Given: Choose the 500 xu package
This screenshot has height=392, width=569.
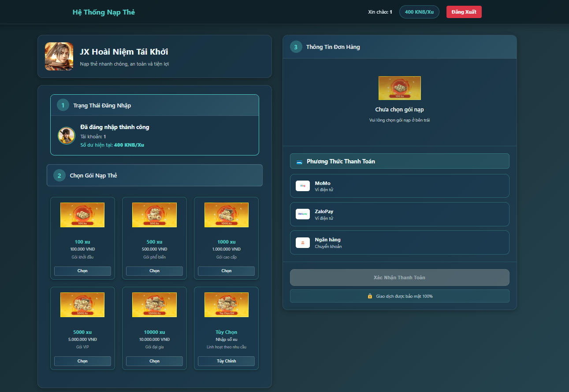Looking at the screenshot, I should click(154, 271).
